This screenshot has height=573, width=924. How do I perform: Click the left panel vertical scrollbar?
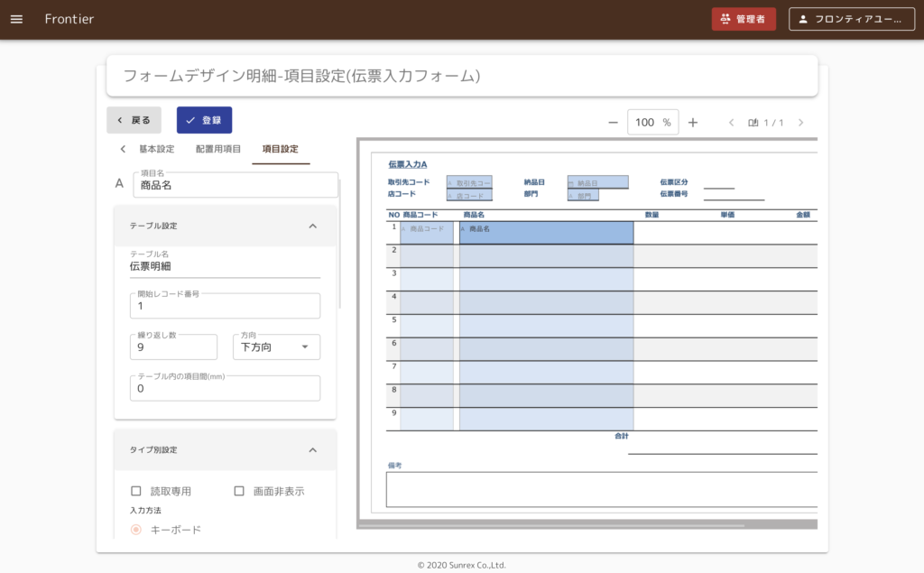pos(340,244)
